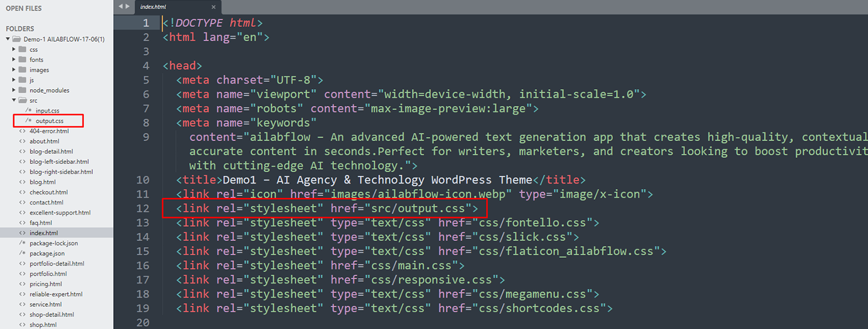Click the css folder icon
This screenshot has width=868, height=329.
coord(22,50)
